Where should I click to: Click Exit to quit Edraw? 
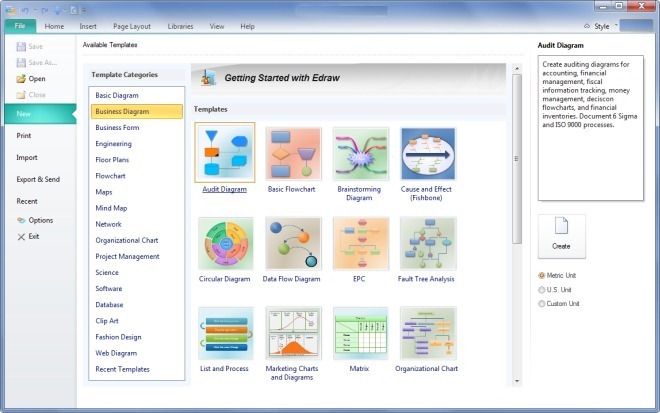tap(28, 237)
